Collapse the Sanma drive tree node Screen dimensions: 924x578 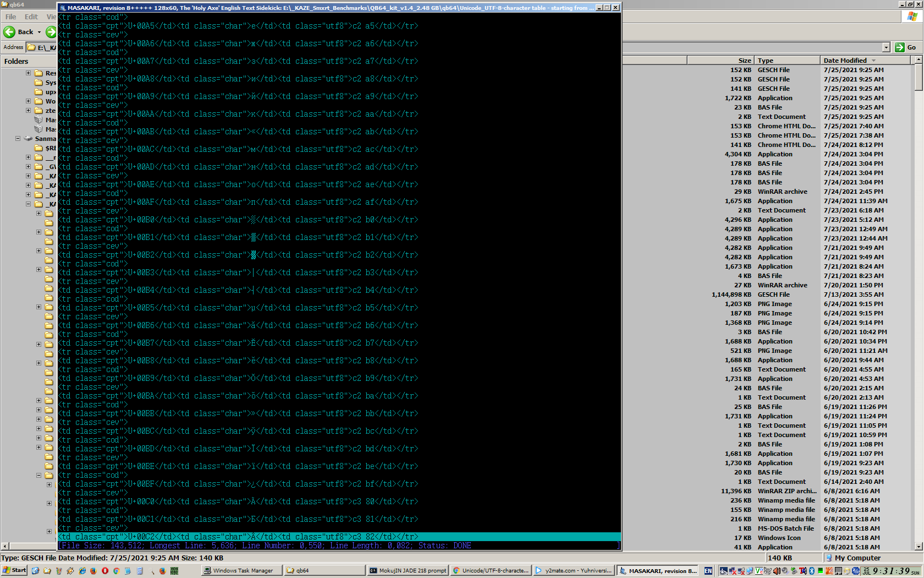pyautogui.click(x=18, y=139)
